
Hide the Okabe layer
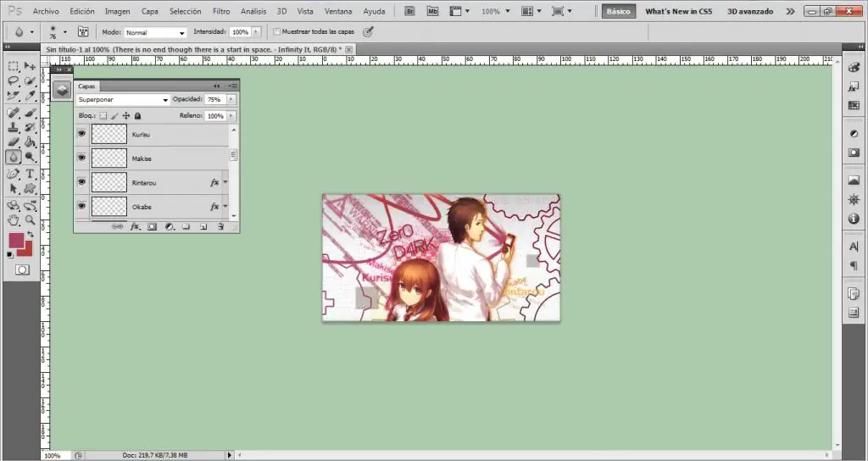82,206
